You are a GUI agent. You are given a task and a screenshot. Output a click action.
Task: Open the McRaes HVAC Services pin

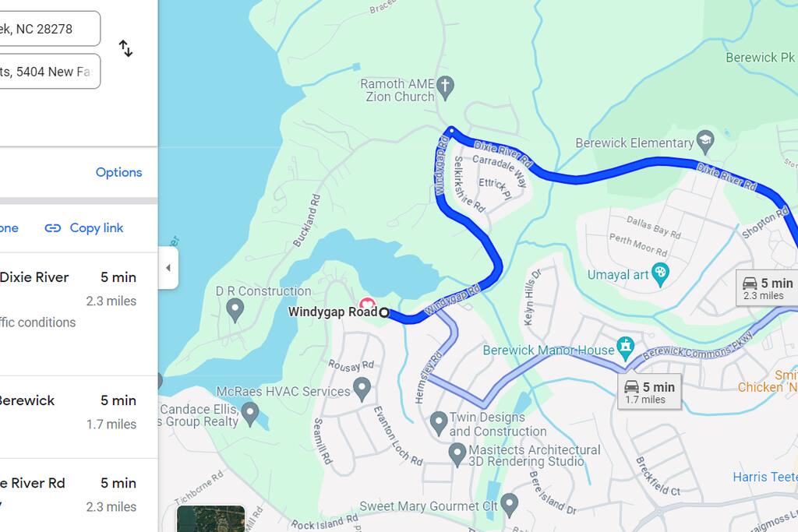[362, 390]
